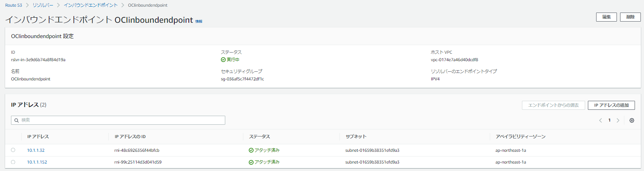Click the 編集 button
This screenshot has width=644, height=171.
pos(606,17)
